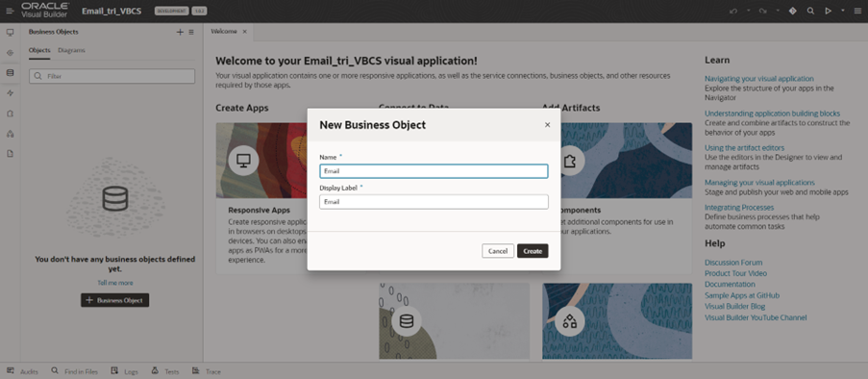Click the Preview play icon
Image resolution: width=868 pixels, height=379 pixels.
(x=829, y=11)
